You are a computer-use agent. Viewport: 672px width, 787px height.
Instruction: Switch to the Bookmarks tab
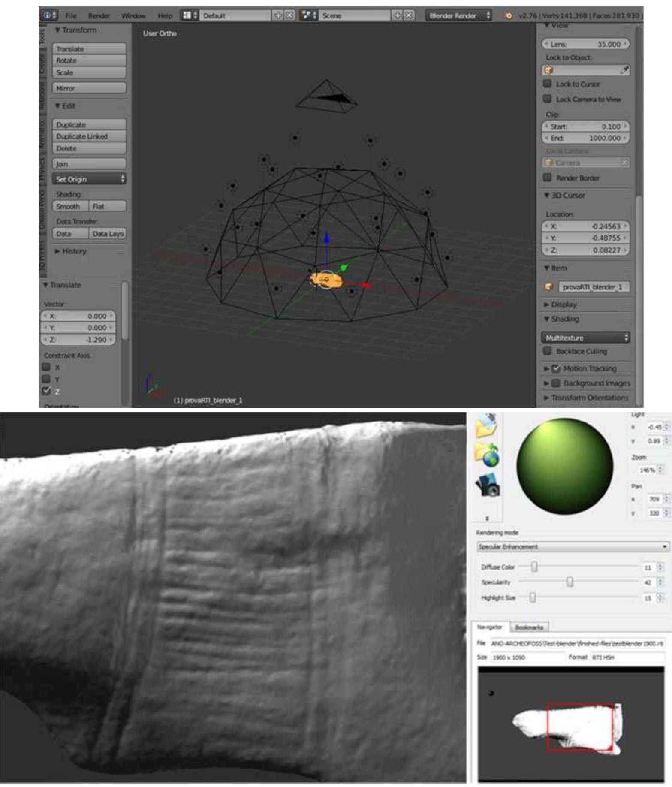529,627
